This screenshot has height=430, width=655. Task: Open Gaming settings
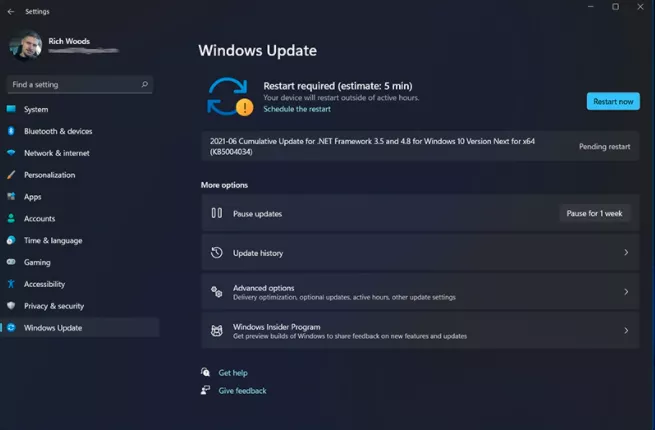tap(80, 262)
